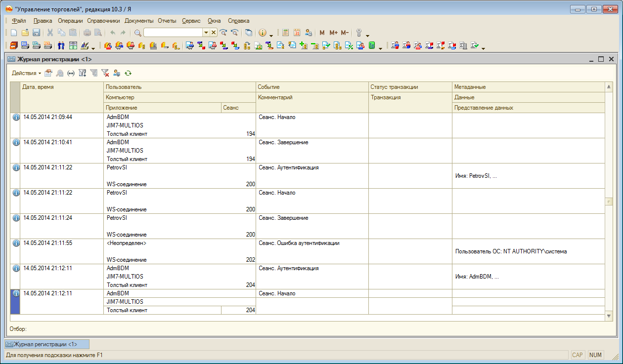
Task: Click the Save diskette icon
Action: [x=36, y=33]
